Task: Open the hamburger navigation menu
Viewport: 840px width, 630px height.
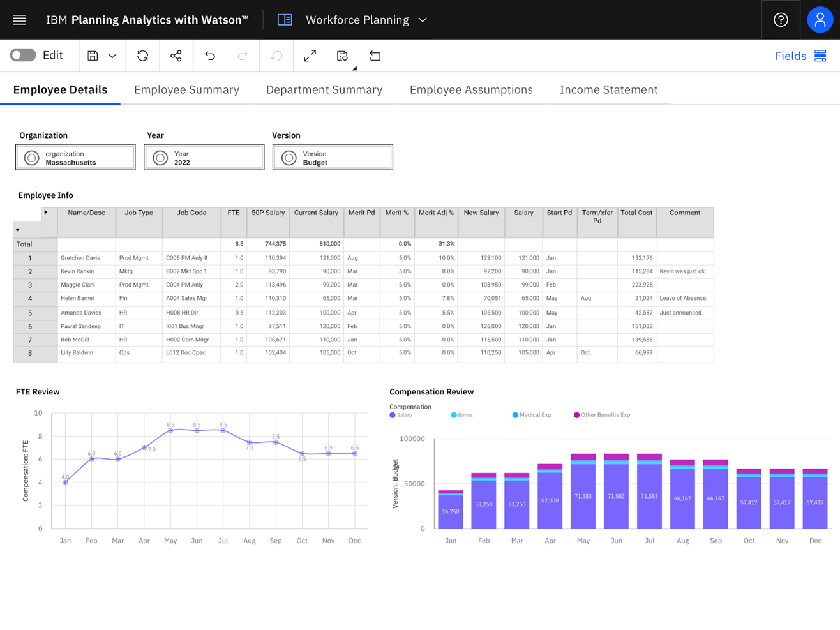Action: [19, 19]
